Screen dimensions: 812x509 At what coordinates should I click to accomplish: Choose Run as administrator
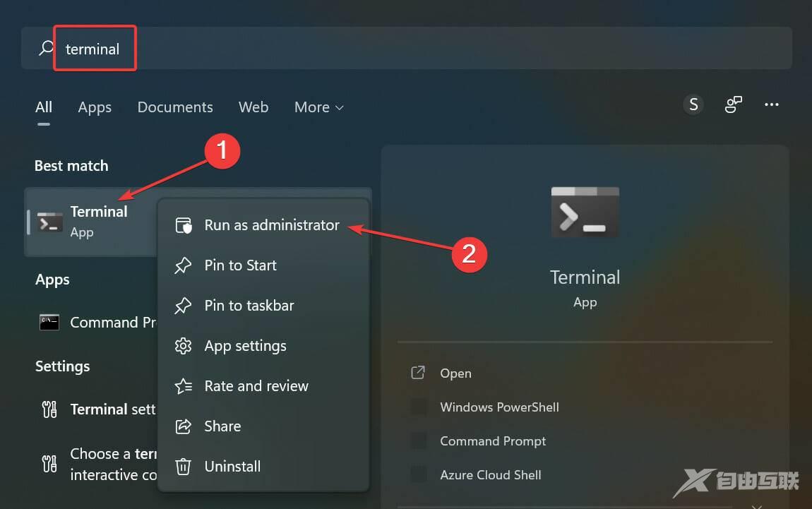(263, 225)
